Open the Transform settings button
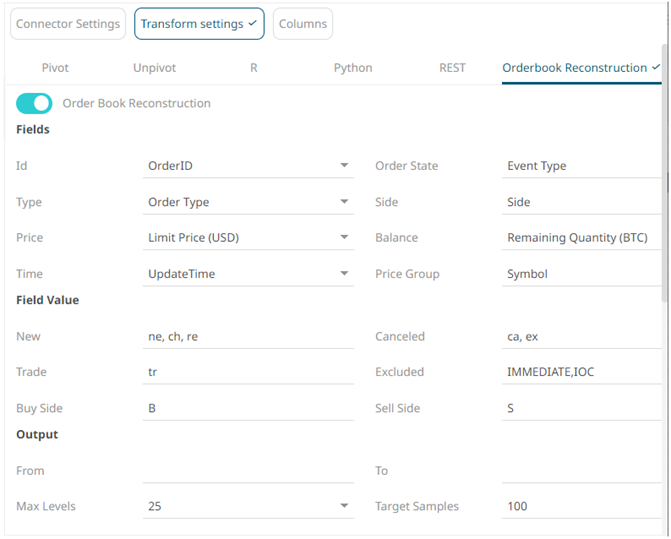This screenshot has width=671, height=539. click(199, 24)
